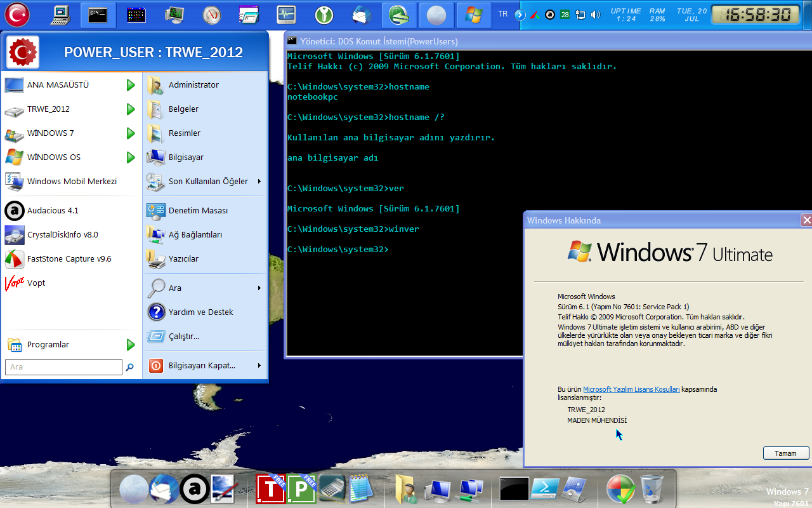This screenshot has width=812, height=508.
Task: Click the green globe browser taskbar icon
Action: point(398,15)
